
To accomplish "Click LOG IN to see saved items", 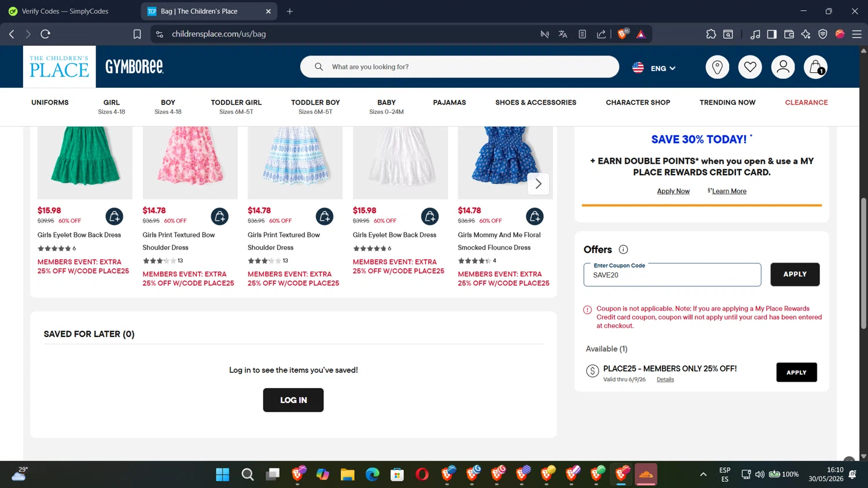I will [293, 400].
